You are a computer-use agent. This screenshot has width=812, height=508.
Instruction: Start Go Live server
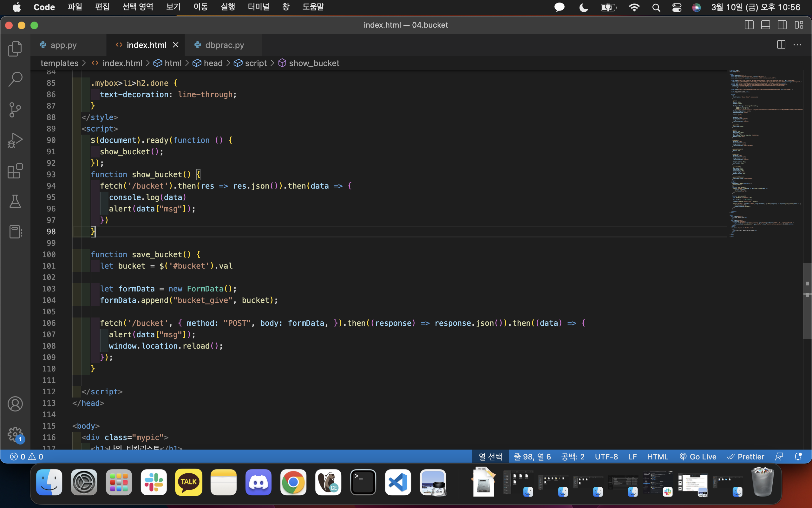698,457
